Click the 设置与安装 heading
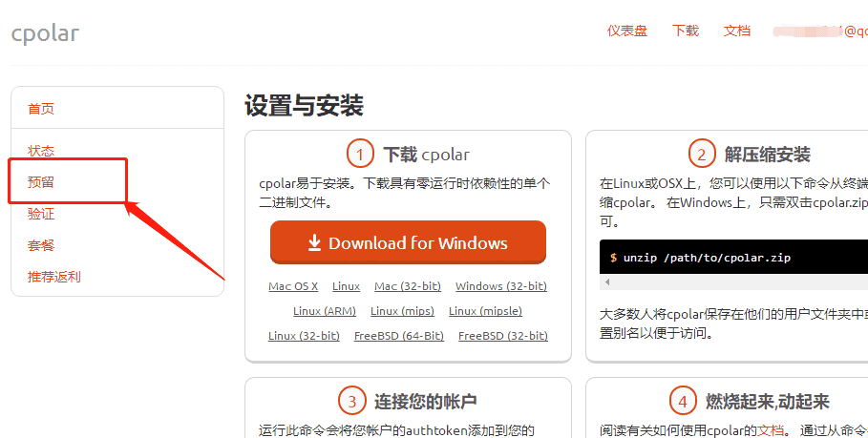Image resolution: width=868 pixels, height=438 pixels. tap(304, 105)
